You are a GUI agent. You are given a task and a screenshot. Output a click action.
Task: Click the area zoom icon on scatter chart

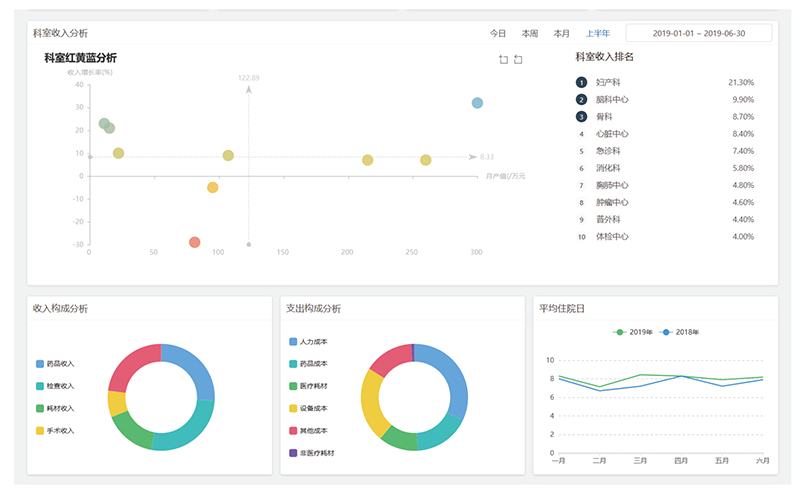(x=503, y=60)
